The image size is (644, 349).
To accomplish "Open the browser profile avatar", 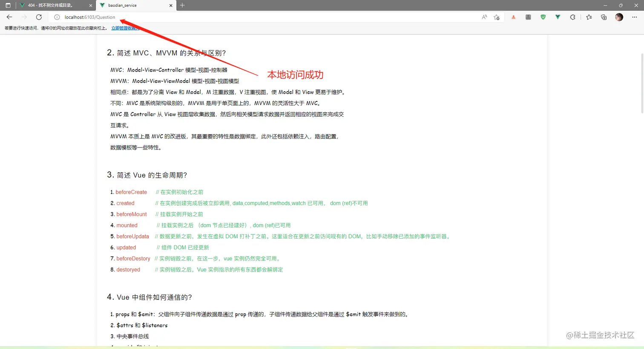I will [619, 17].
